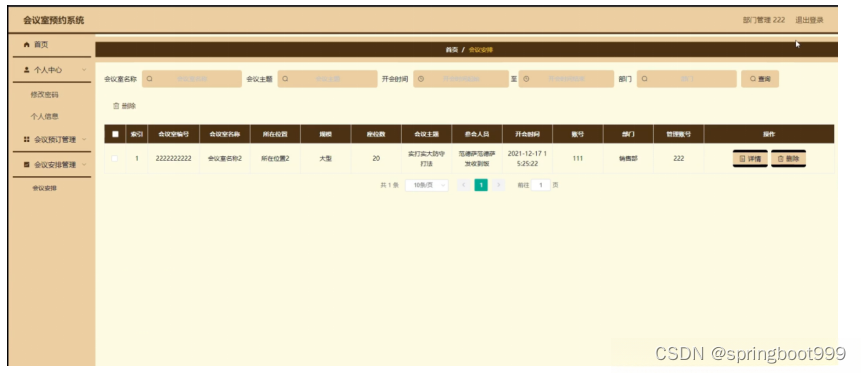Collapse the 个人中心 menu chevron

84,70
